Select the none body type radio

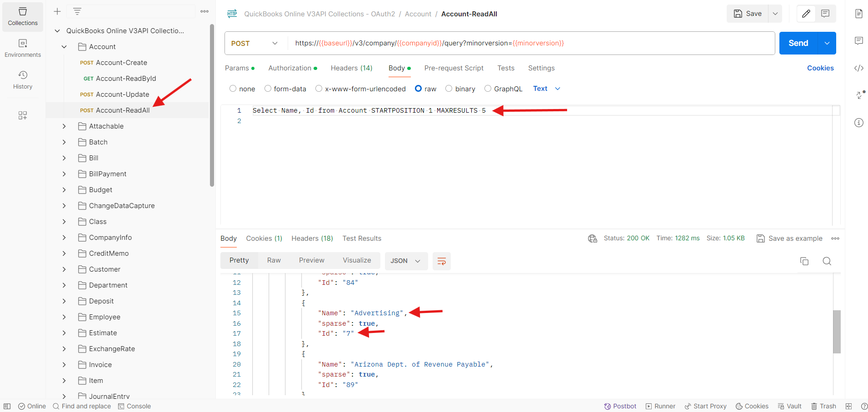(233, 89)
